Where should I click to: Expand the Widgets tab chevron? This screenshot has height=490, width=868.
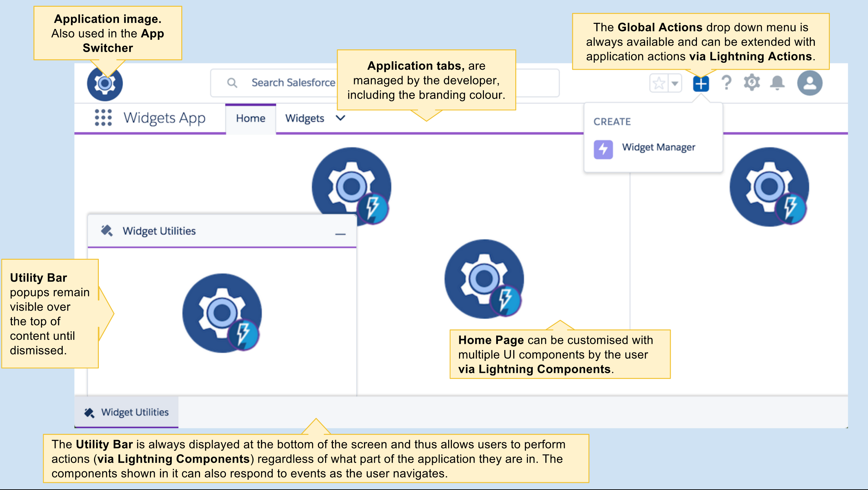[340, 118]
